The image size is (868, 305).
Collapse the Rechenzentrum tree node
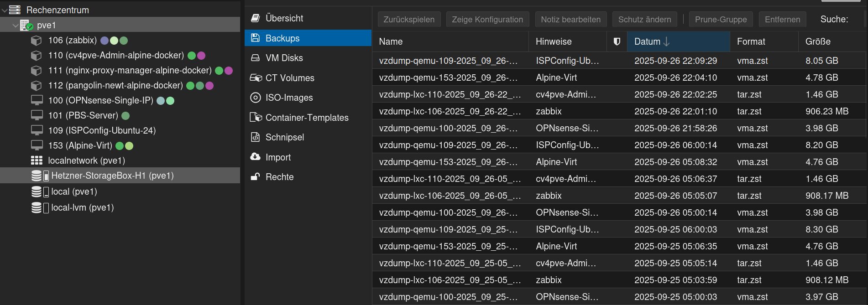[5, 10]
